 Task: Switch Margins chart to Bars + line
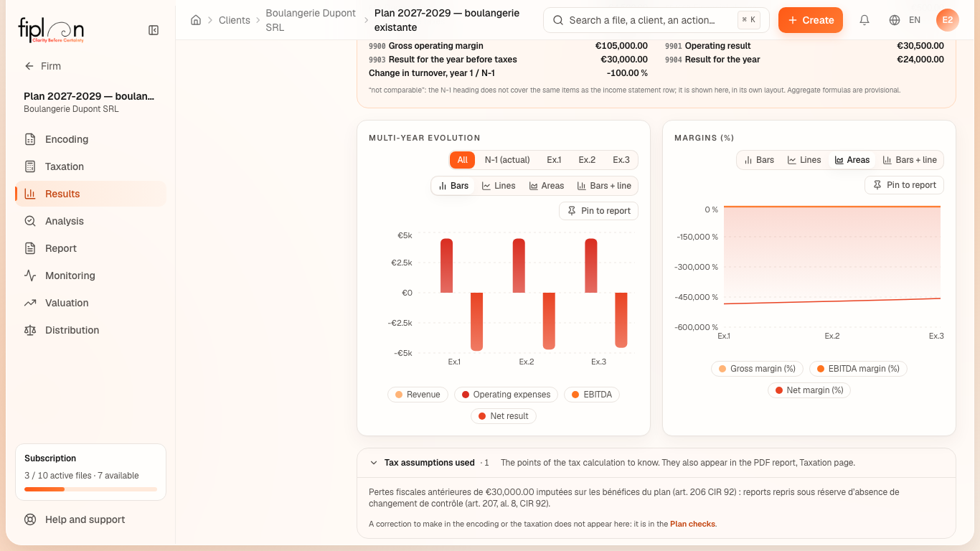(910, 160)
